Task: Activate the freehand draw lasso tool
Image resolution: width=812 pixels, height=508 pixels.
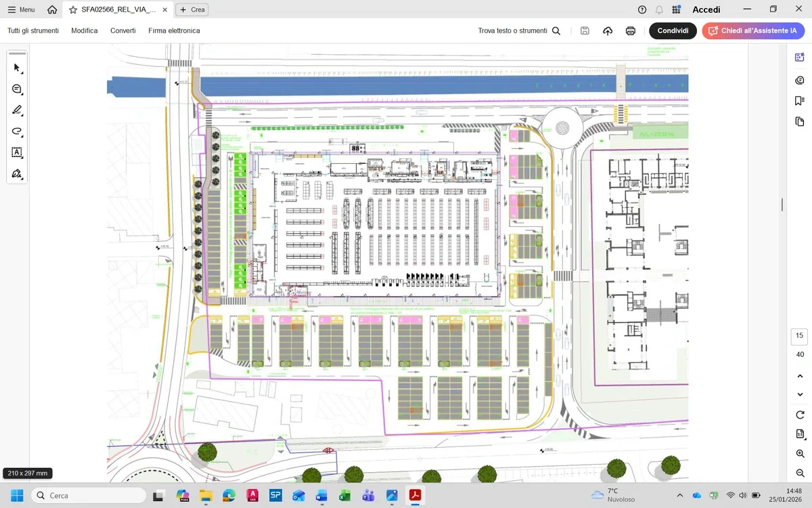Action: coord(18,131)
